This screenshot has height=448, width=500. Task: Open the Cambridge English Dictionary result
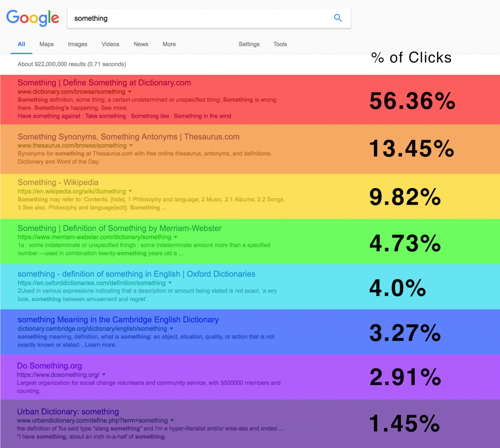118,320
